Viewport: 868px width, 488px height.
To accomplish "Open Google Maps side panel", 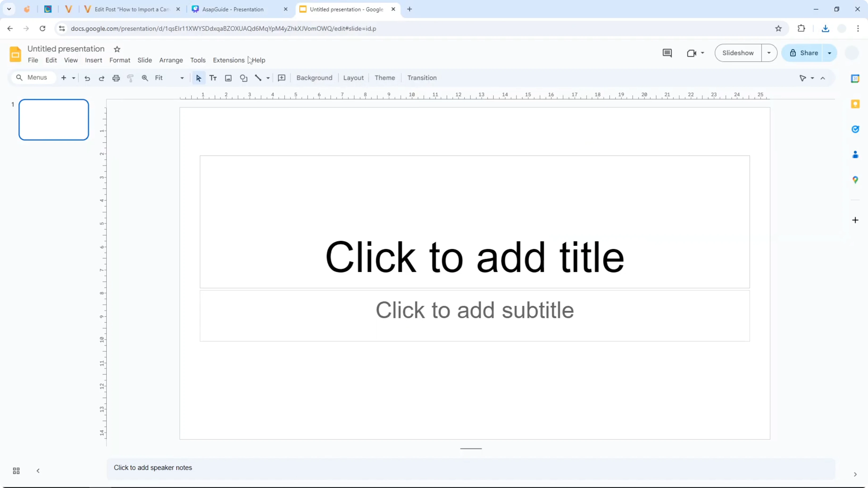I will (x=855, y=180).
